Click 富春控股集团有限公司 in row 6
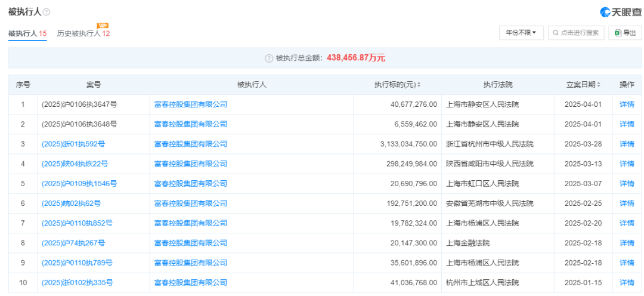The image size is (644, 296). (191, 203)
